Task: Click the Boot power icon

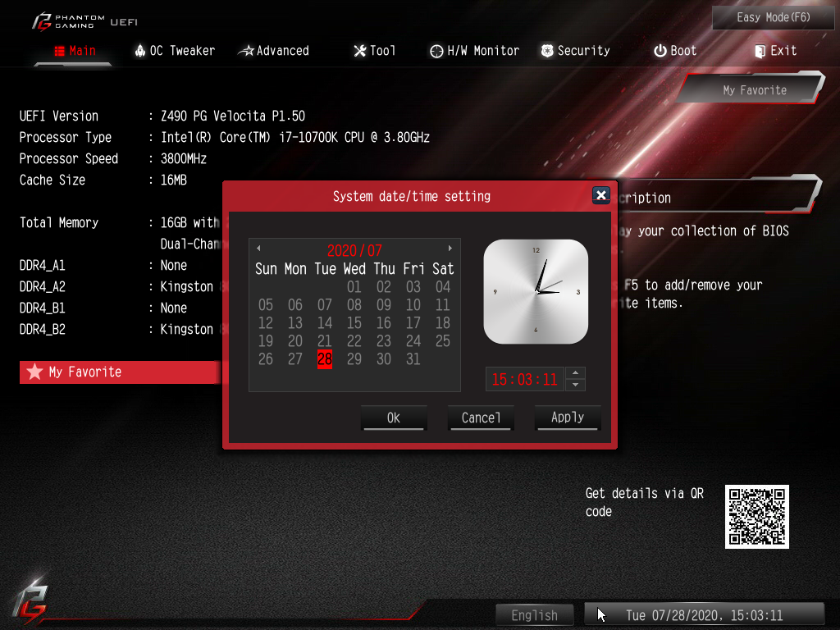Action: 660,51
